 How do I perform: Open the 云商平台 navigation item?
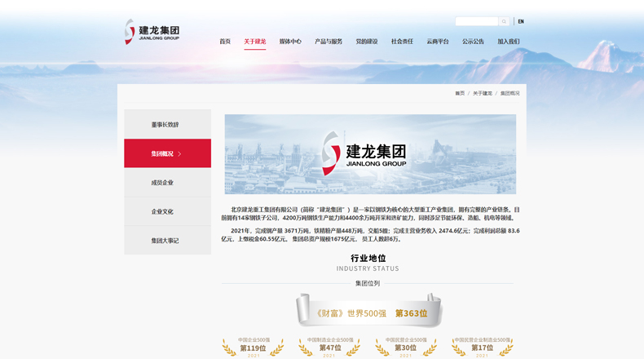(438, 42)
